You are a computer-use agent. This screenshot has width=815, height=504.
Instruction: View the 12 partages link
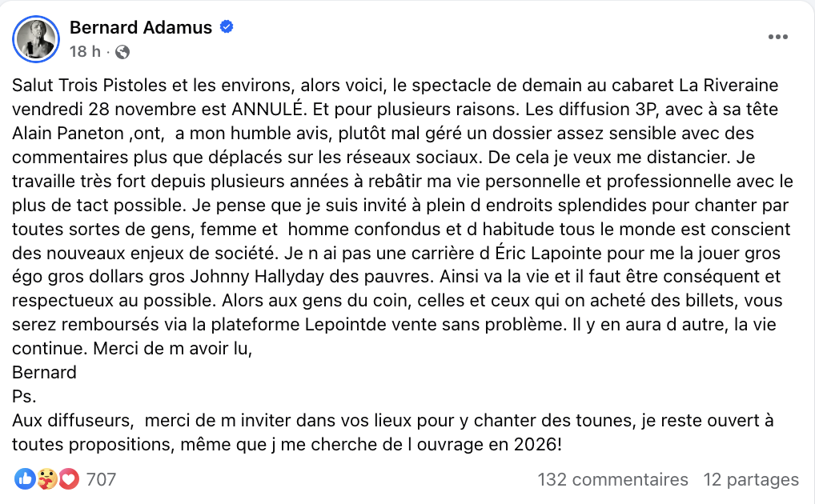click(x=750, y=479)
